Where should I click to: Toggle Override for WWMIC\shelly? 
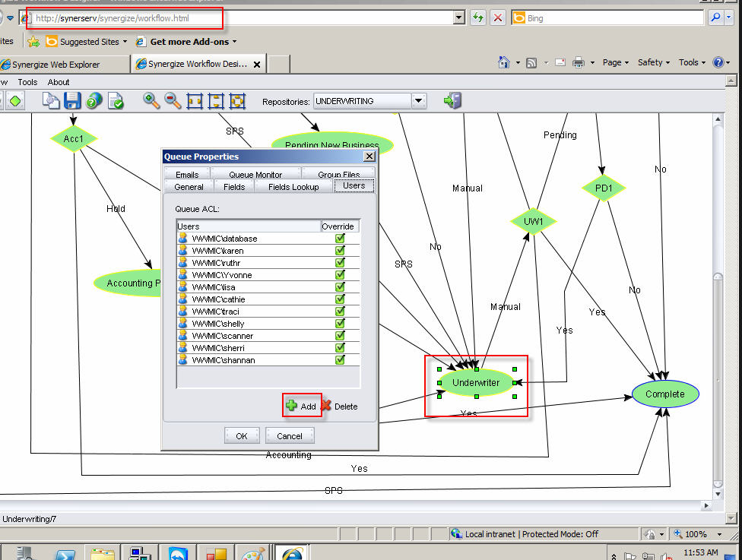(340, 324)
